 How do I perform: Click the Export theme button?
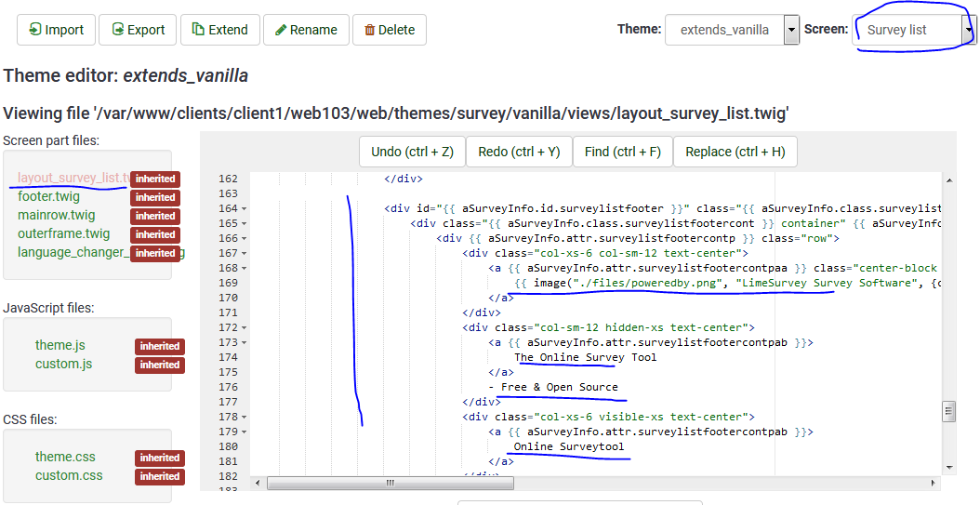[x=137, y=30]
